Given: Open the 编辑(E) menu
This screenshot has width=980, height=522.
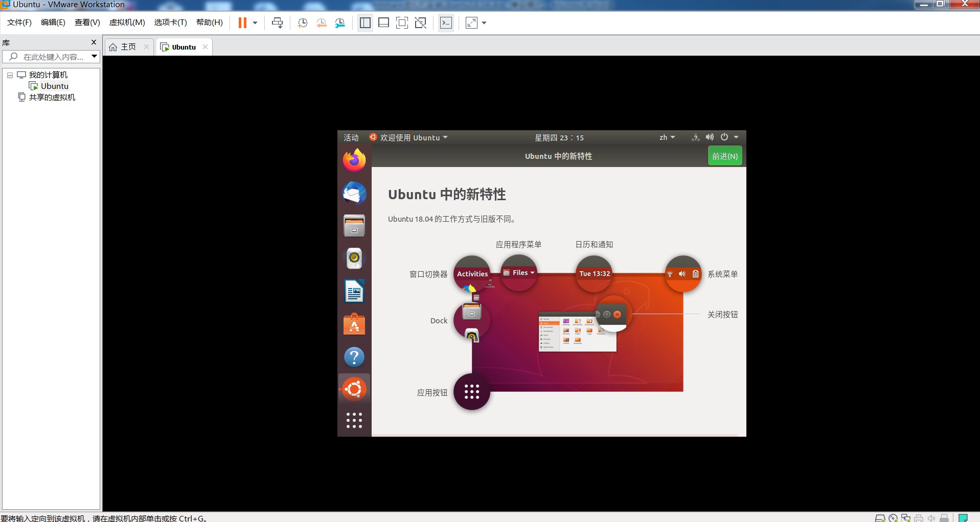Looking at the screenshot, I should (x=53, y=22).
